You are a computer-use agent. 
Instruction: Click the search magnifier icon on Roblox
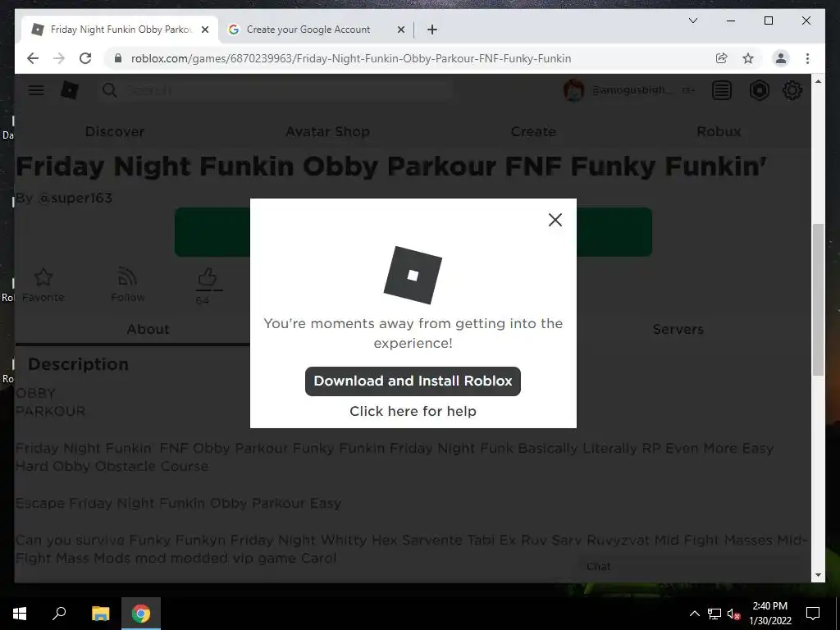(109, 90)
